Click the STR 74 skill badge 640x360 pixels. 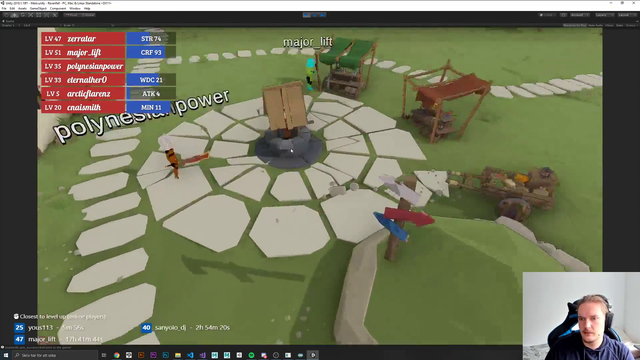151,38
